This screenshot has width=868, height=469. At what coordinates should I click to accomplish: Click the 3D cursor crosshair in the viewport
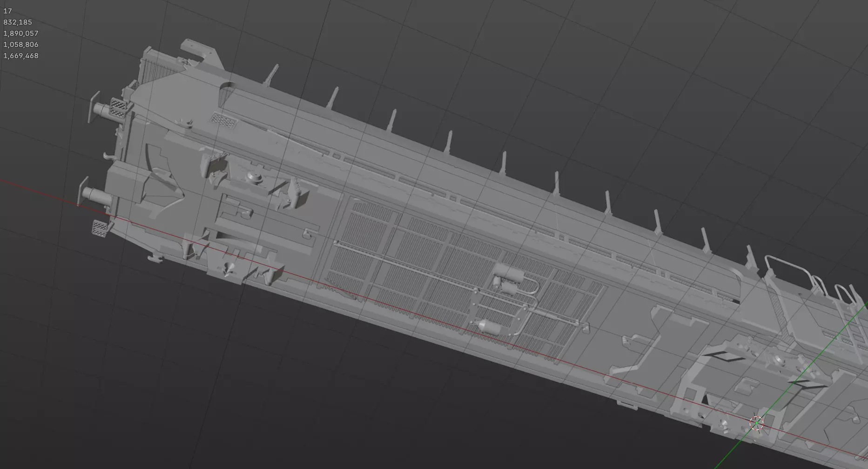coord(757,423)
